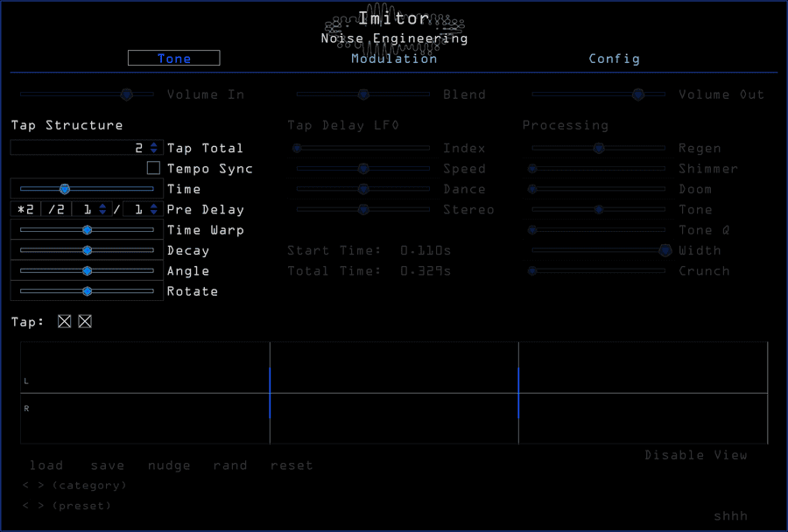Click the Tap Total stepper arrows

(154, 148)
